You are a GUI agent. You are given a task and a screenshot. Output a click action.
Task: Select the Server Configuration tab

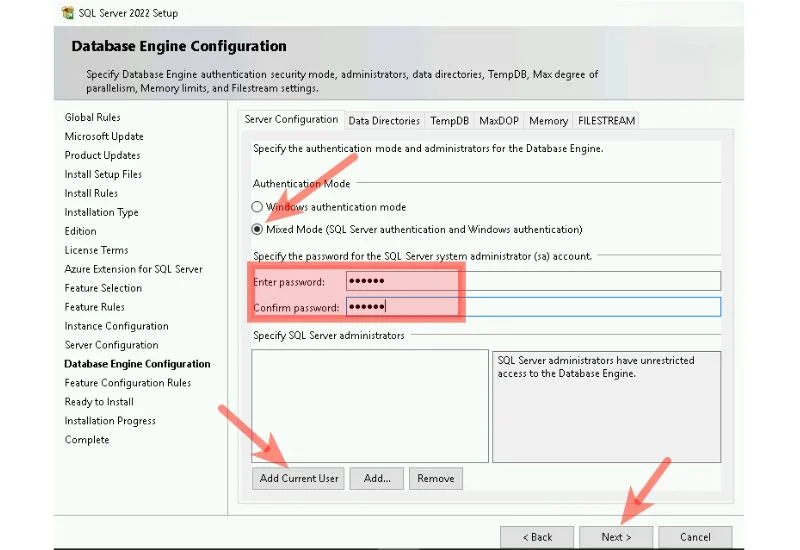tap(291, 120)
